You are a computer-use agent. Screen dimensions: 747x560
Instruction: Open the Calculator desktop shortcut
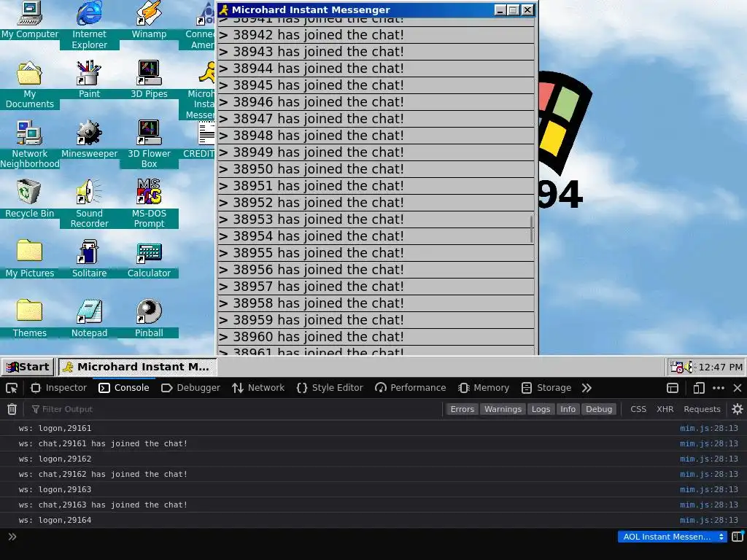click(x=149, y=259)
